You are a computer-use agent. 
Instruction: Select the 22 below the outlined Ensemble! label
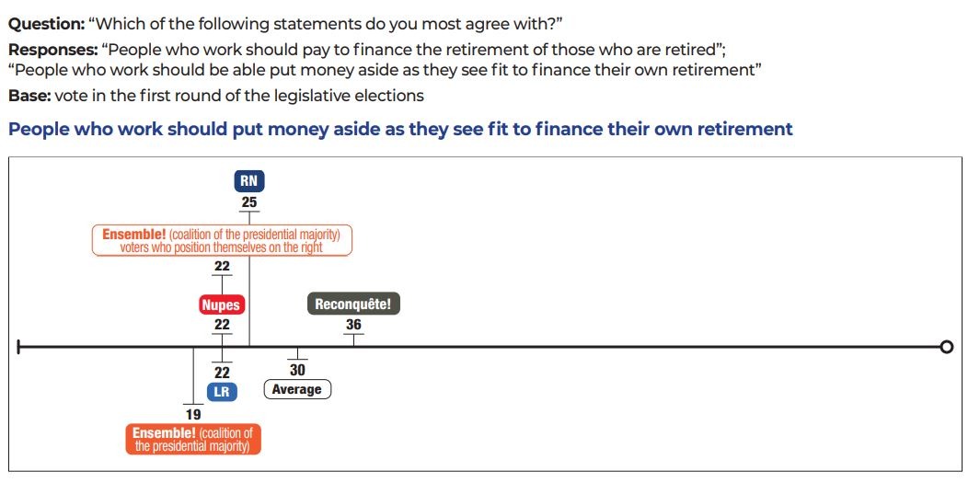(222, 266)
